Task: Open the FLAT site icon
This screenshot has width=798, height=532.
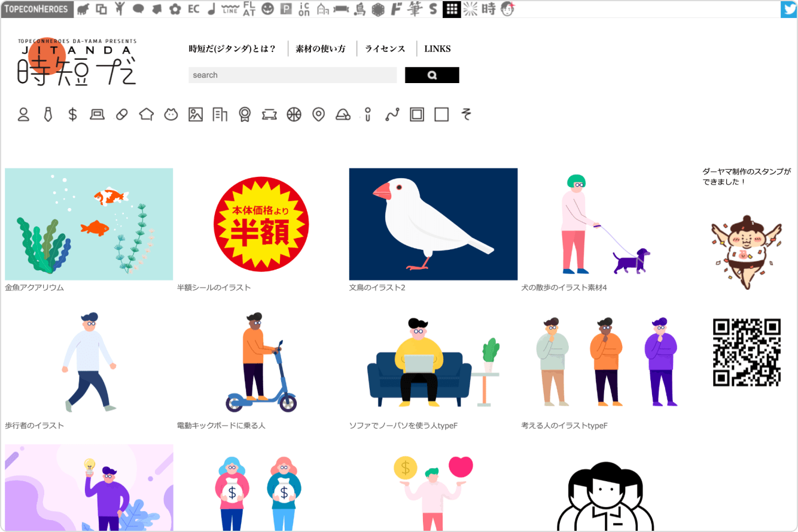Action: click(x=249, y=9)
